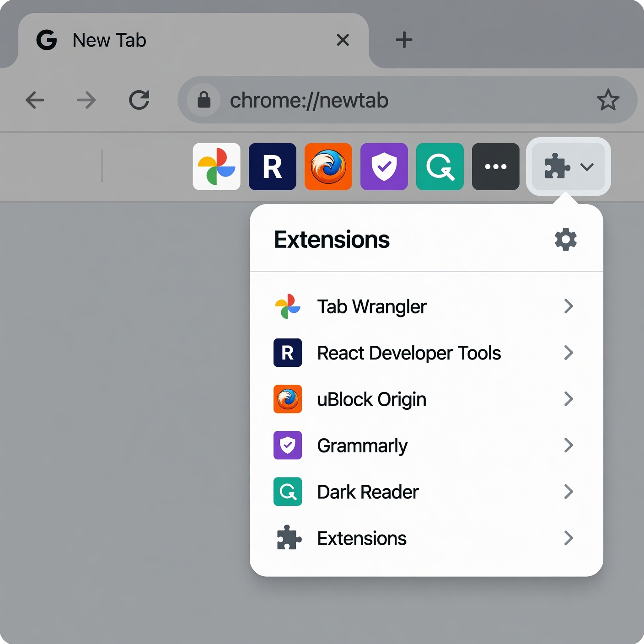Click the browser forward arrow
This screenshot has height=644, width=644.
tap(86, 100)
